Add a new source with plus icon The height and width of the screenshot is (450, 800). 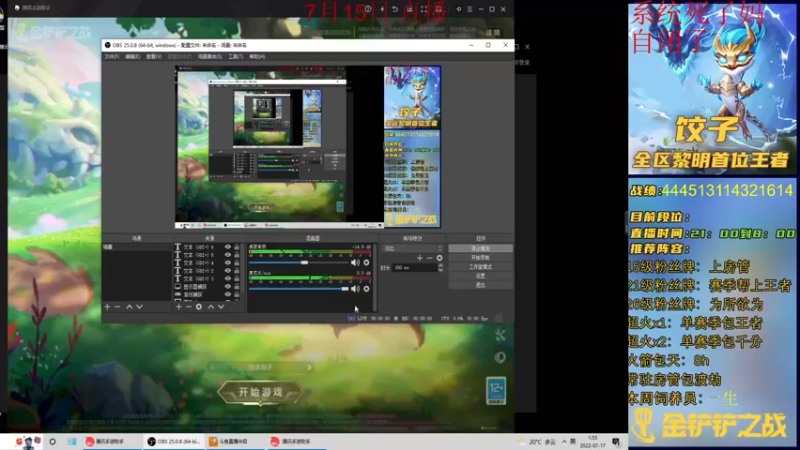click(179, 307)
